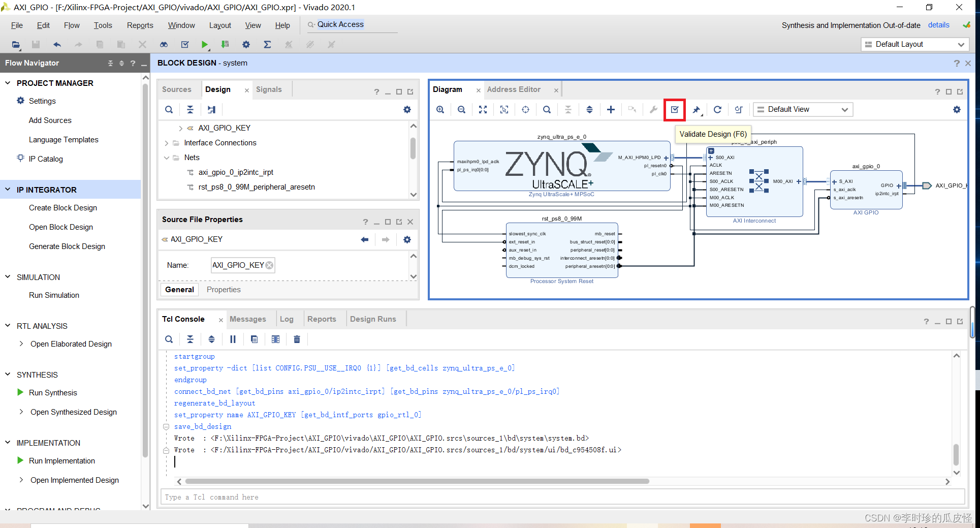
Task: Collapse all in Design panel toolbar
Action: (190, 109)
